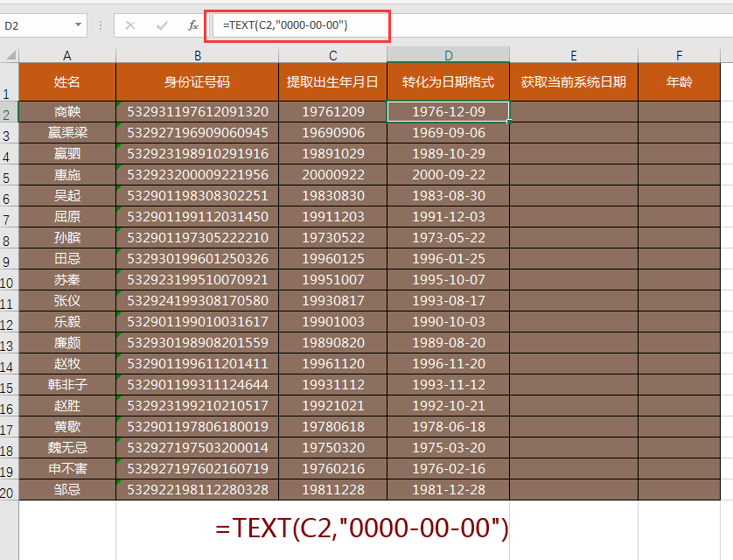Click date cell 1981-12-28
This screenshot has width=733, height=560.
(x=449, y=490)
